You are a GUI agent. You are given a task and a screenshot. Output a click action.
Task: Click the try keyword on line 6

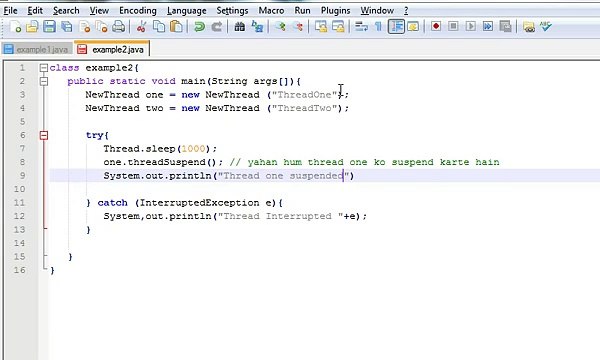coord(95,135)
